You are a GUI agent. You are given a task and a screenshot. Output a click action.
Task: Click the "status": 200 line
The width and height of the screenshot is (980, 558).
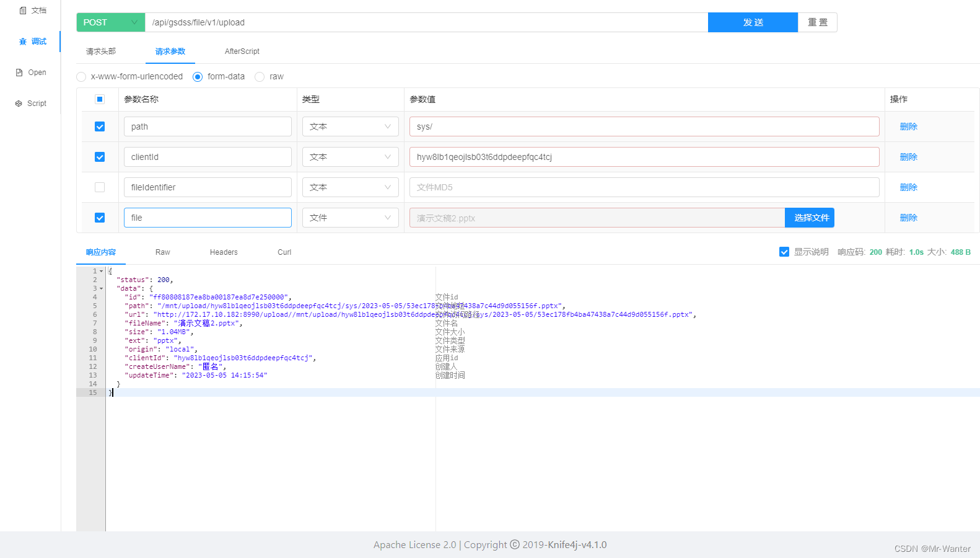(x=145, y=280)
